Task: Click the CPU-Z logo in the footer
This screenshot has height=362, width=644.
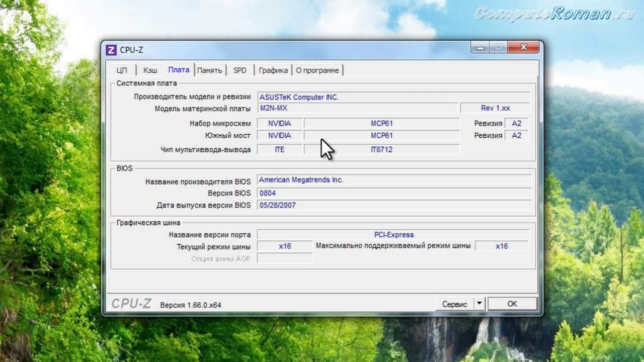Action: (x=131, y=304)
